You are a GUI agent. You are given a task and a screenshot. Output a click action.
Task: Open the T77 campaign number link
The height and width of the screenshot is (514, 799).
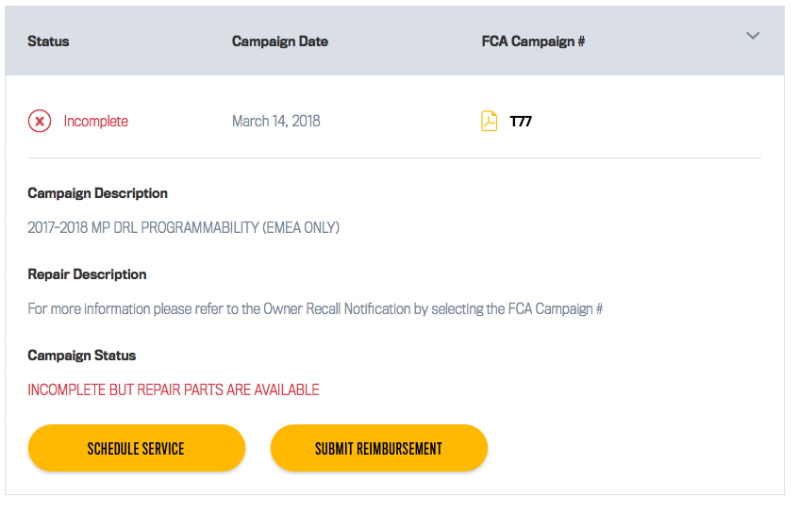[521, 122]
